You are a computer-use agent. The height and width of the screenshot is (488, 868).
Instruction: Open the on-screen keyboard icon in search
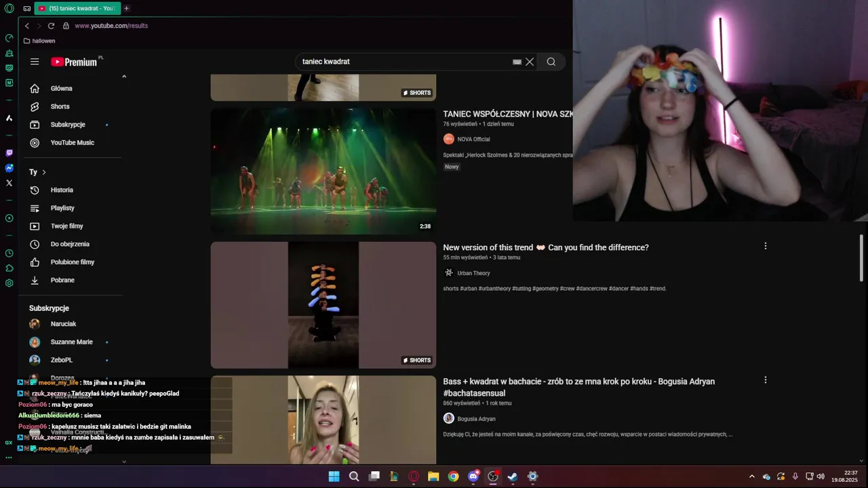point(517,62)
